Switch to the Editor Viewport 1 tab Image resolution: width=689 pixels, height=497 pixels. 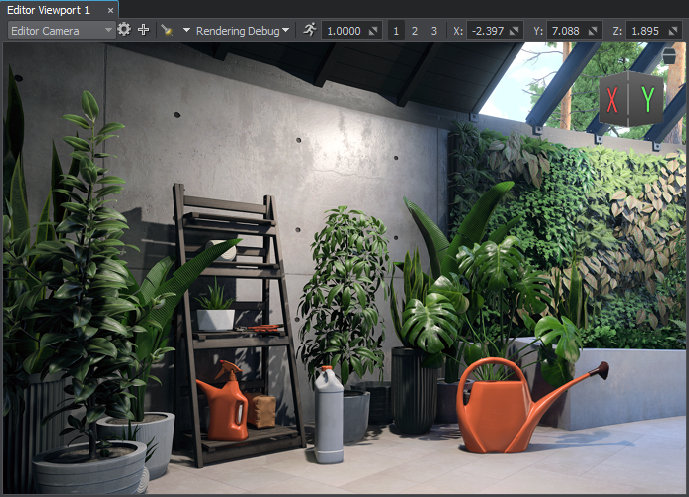(48, 9)
